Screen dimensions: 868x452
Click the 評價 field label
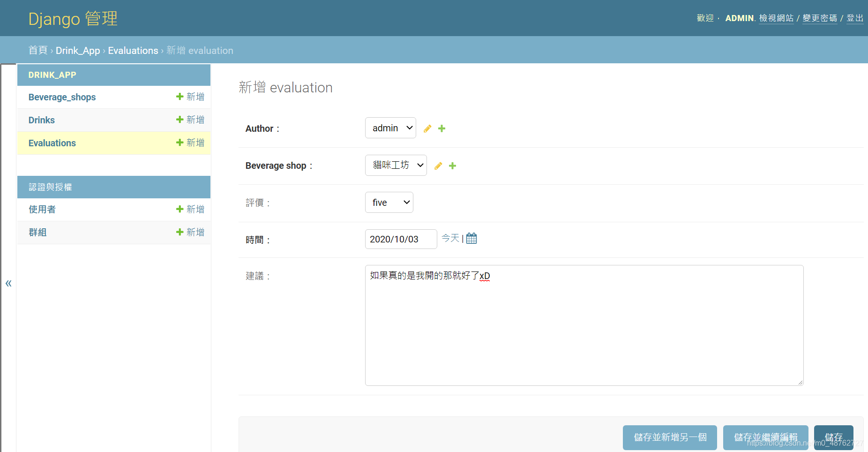[258, 203]
